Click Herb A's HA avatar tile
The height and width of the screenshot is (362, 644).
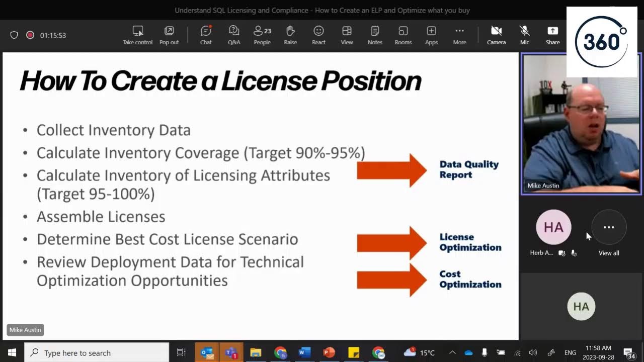coord(553,227)
